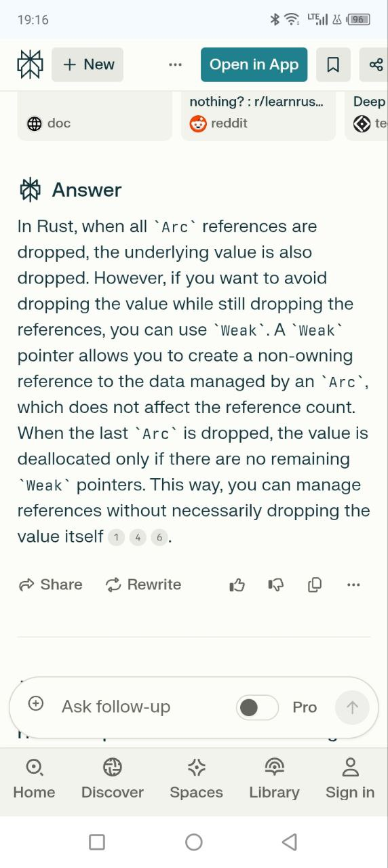Bookmark this thread
The image size is (388, 868).
(x=333, y=64)
